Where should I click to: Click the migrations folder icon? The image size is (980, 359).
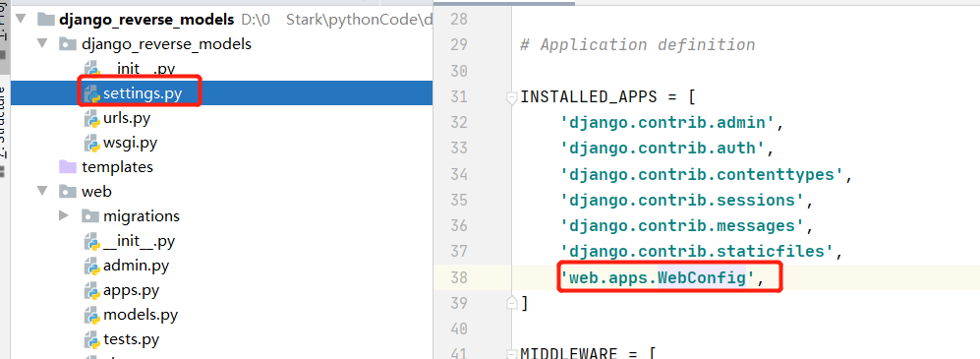click(x=90, y=216)
